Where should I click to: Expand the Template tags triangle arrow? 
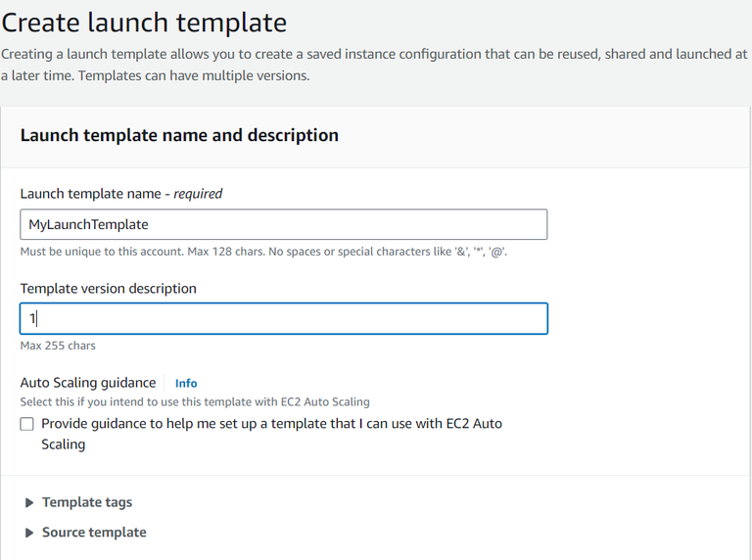point(30,502)
